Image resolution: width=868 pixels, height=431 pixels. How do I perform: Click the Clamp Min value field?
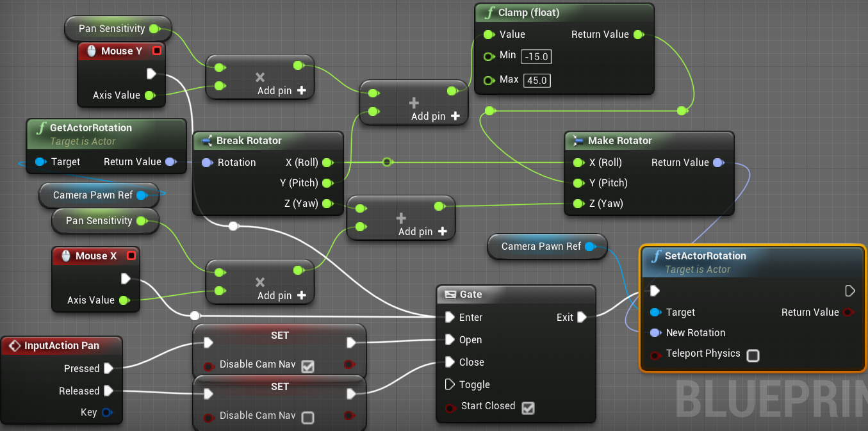pos(536,57)
